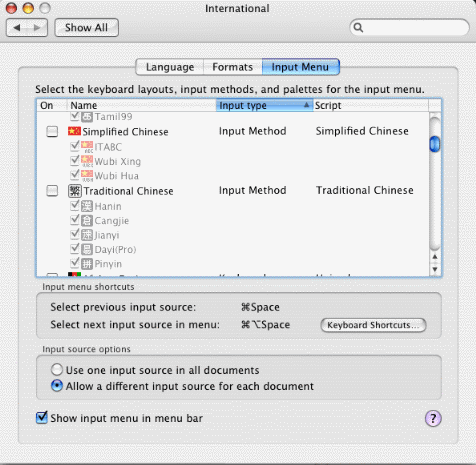Click the Cangjie input method icon
Screen dimensions: 476x465
tap(87, 221)
